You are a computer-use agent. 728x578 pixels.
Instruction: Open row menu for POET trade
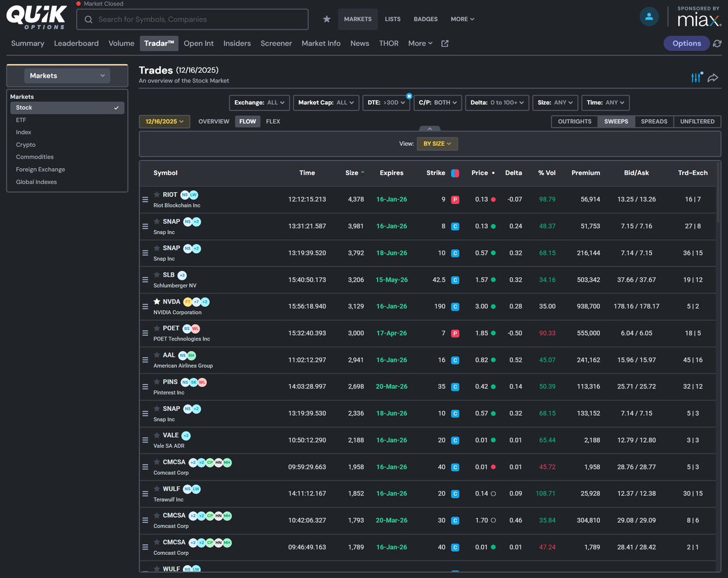pyautogui.click(x=145, y=333)
